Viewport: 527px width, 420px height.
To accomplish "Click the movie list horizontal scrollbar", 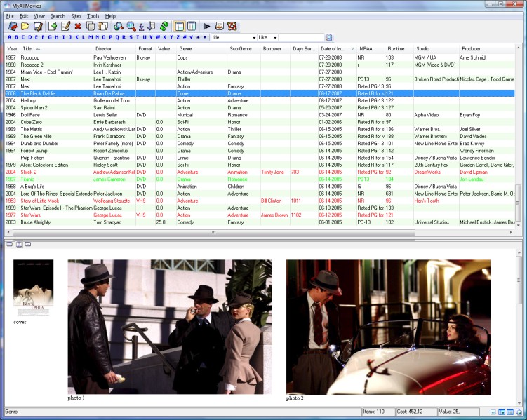I will coord(214,232).
